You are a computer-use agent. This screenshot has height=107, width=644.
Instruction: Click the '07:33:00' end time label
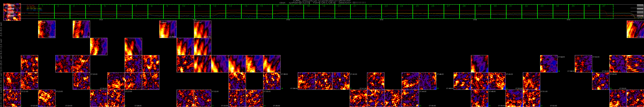click(224, 106)
